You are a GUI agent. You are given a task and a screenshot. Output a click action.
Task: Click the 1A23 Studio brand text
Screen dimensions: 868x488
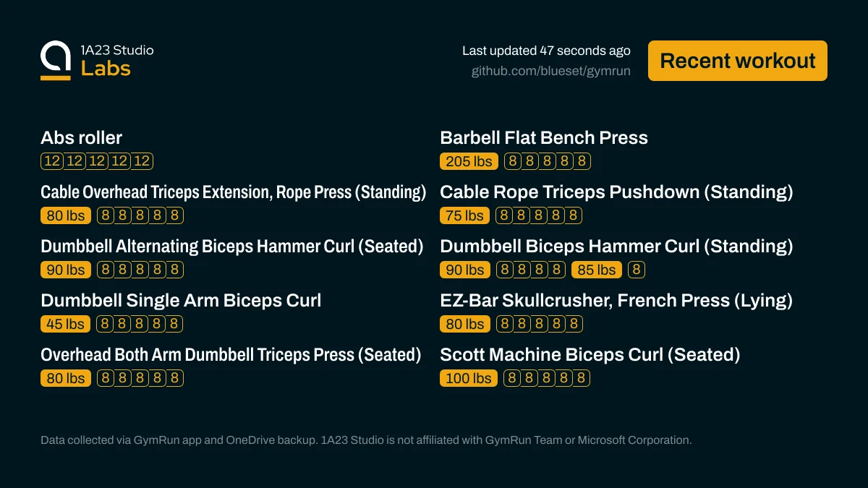pos(117,50)
